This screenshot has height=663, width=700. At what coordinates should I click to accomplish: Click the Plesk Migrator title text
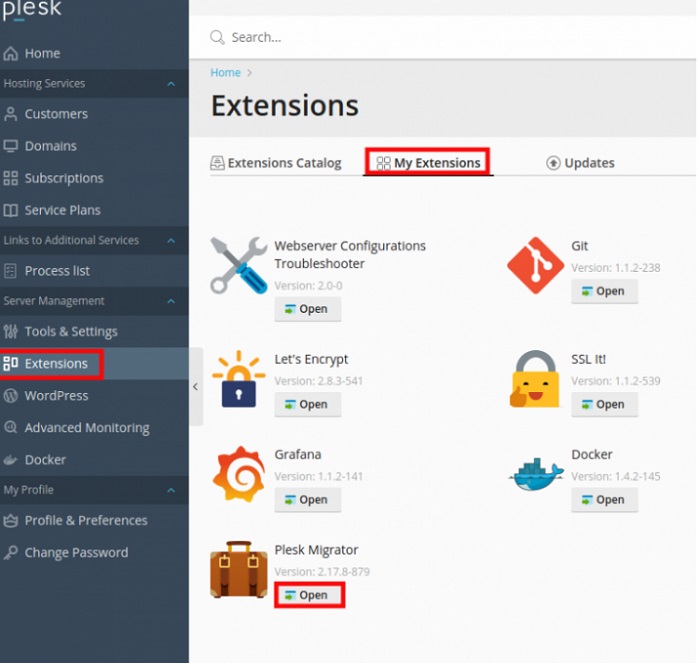pyautogui.click(x=316, y=550)
